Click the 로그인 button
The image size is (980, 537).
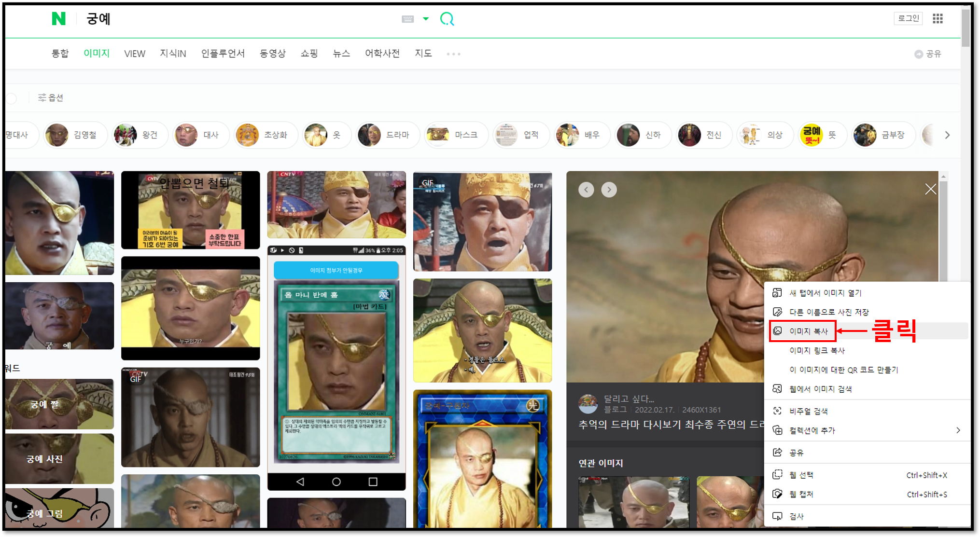[908, 18]
